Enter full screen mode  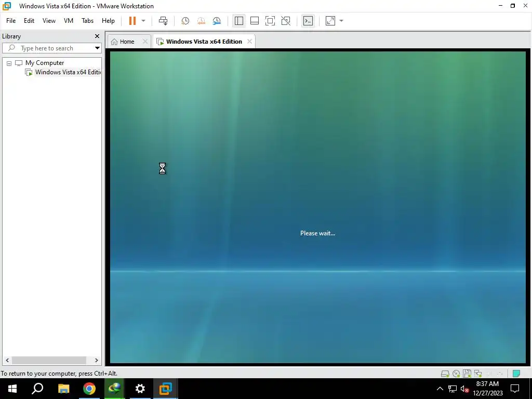[x=270, y=21]
